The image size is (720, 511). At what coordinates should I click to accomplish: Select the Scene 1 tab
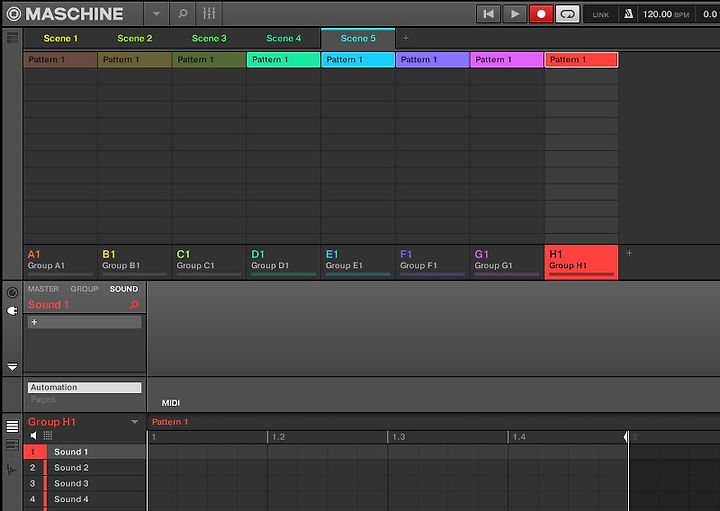(x=61, y=39)
